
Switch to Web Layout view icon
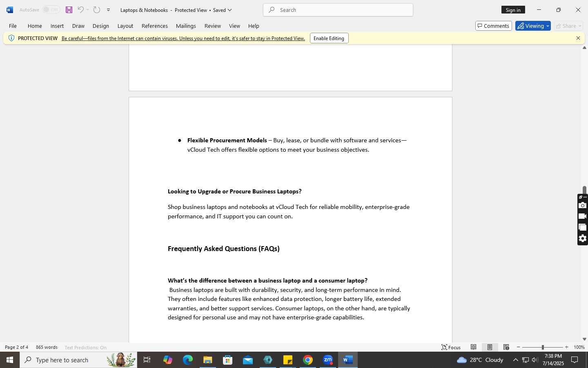tap(506, 347)
